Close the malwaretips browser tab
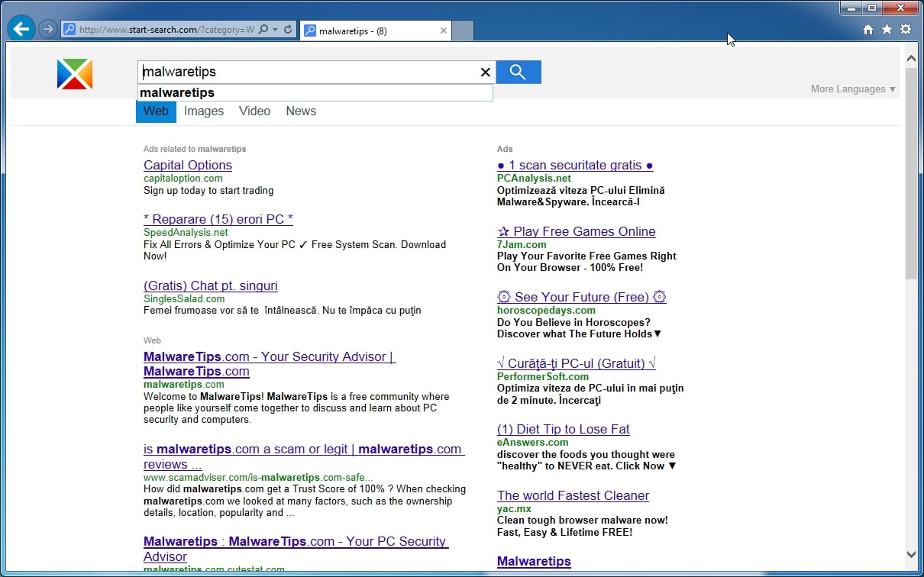Screen dimensions: 924x577 tap(444, 31)
